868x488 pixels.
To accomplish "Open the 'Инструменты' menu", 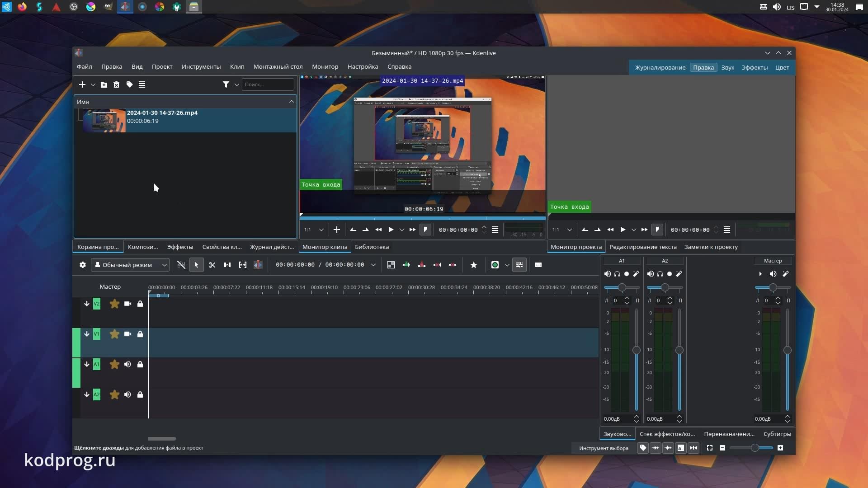I will click(x=201, y=67).
